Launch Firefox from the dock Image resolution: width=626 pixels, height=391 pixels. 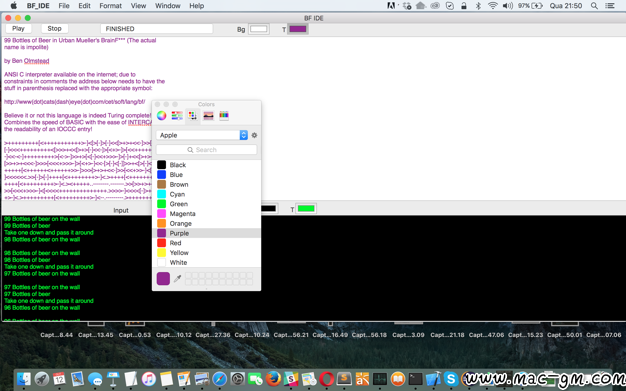[273, 378]
